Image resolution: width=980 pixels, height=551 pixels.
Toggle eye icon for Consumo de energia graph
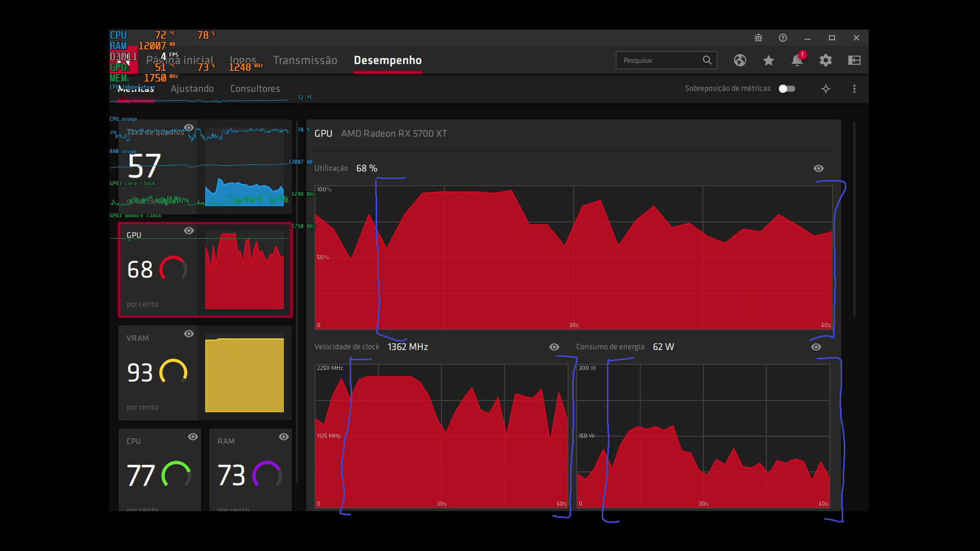pyautogui.click(x=816, y=347)
